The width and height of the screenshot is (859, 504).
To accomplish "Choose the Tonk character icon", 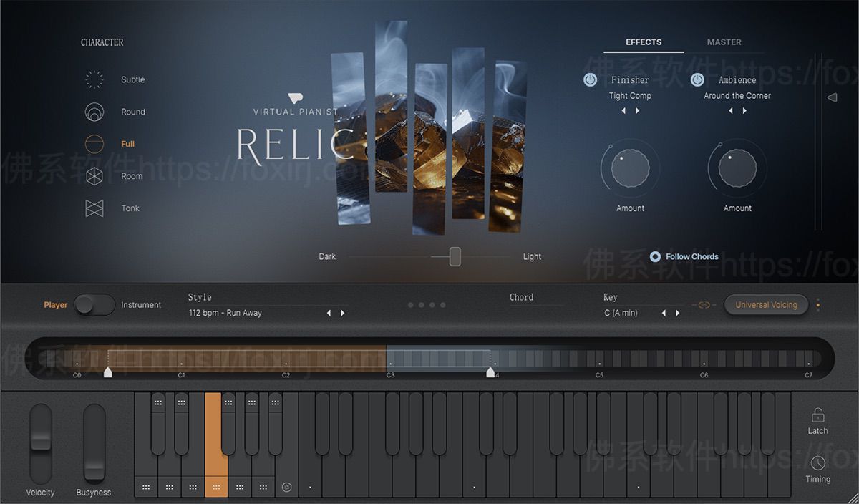I will pos(93,208).
